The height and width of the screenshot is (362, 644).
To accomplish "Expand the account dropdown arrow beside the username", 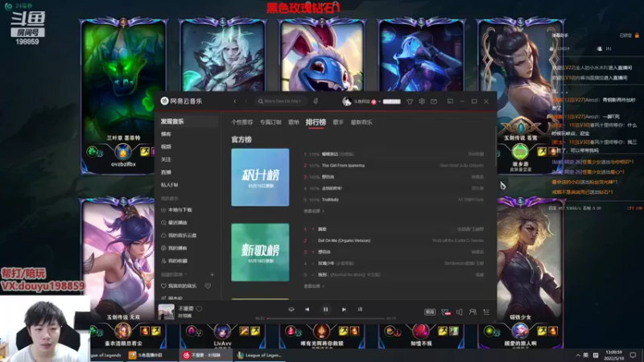I will (x=379, y=101).
